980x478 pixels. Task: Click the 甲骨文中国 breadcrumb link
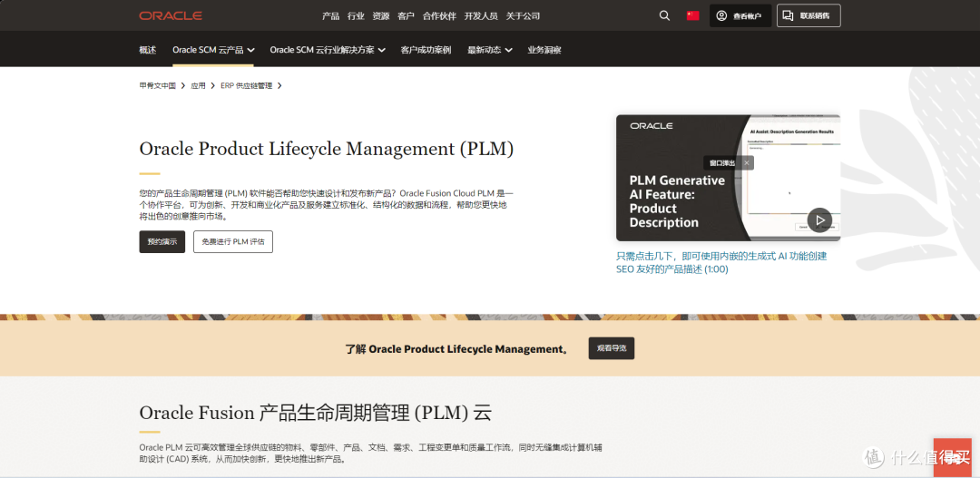158,85
